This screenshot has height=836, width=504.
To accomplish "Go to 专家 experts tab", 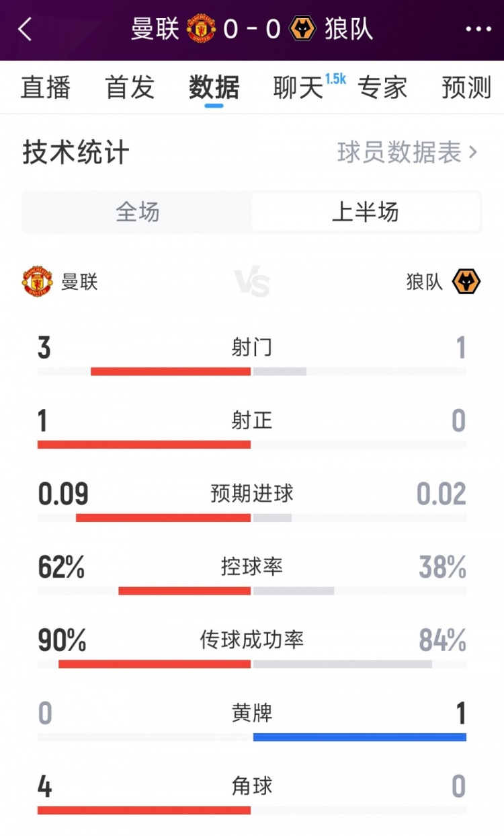I will click(382, 88).
